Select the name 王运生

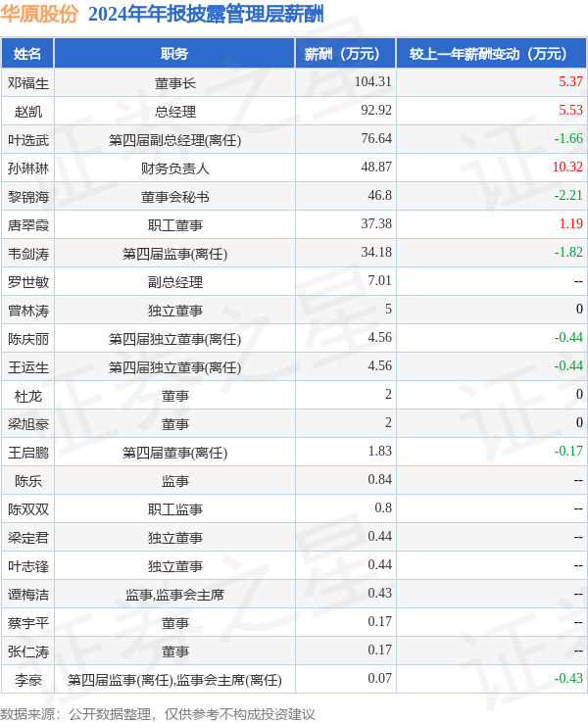28,367
